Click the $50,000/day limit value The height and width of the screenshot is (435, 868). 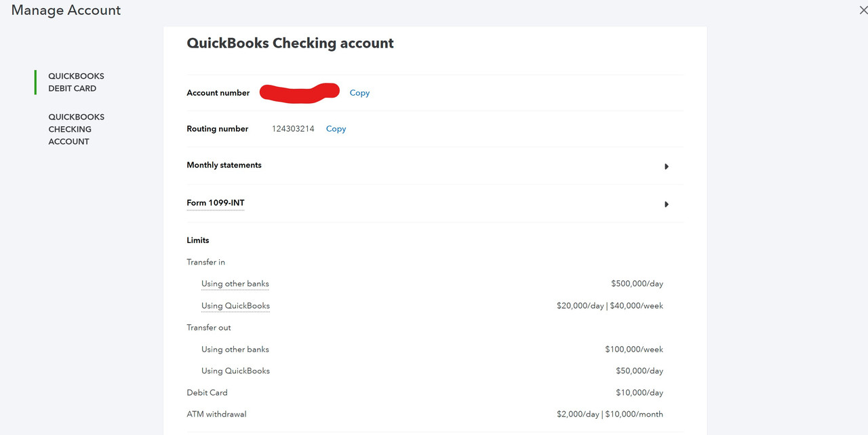coord(639,371)
